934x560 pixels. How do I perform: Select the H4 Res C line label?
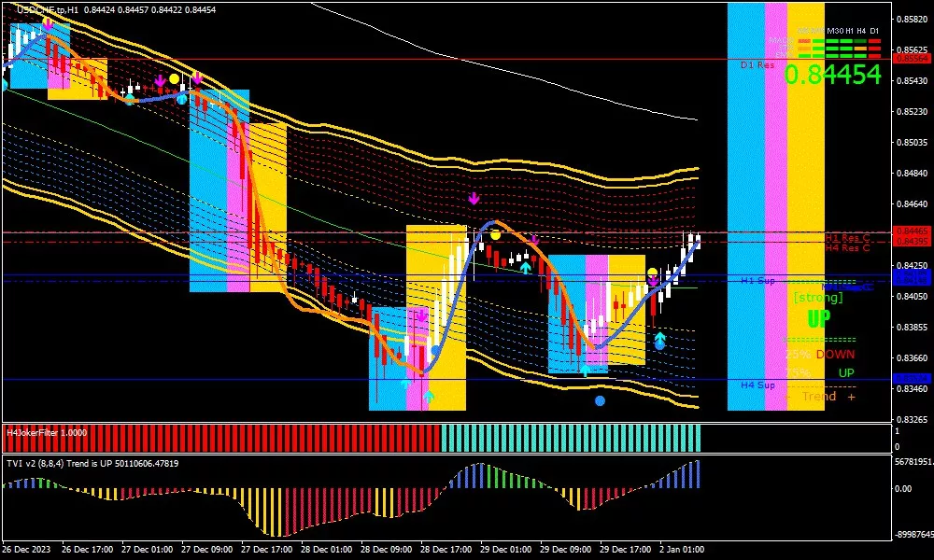pos(847,247)
